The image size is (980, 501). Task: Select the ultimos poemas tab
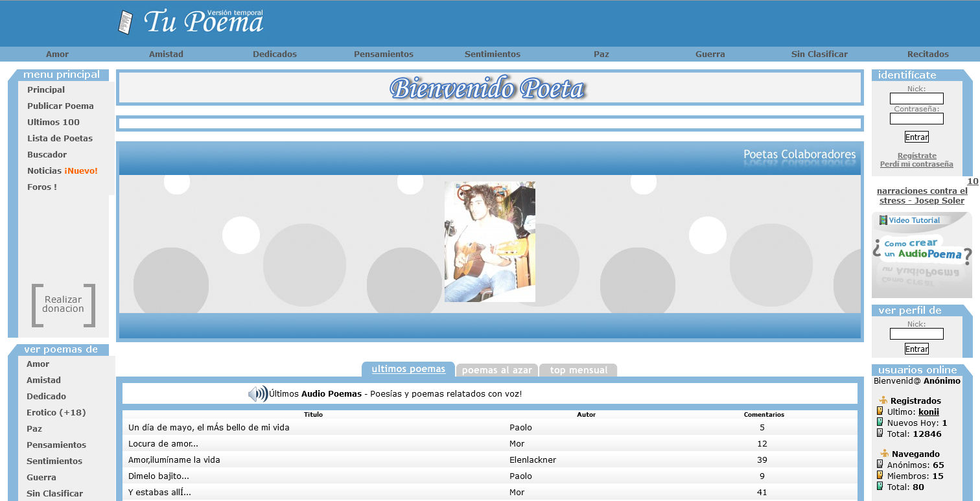click(x=408, y=369)
